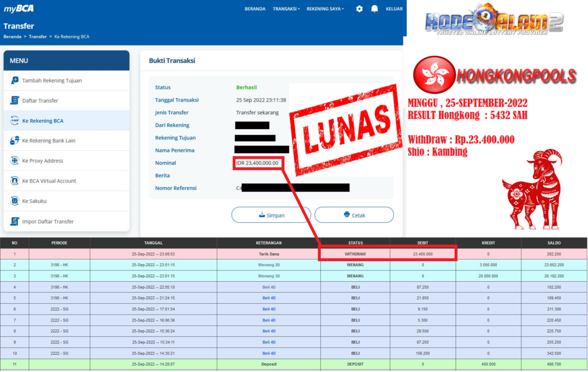This screenshot has height=372, width=588.
Task: Click the Simpan button
Action: click(x=271, y=215)
